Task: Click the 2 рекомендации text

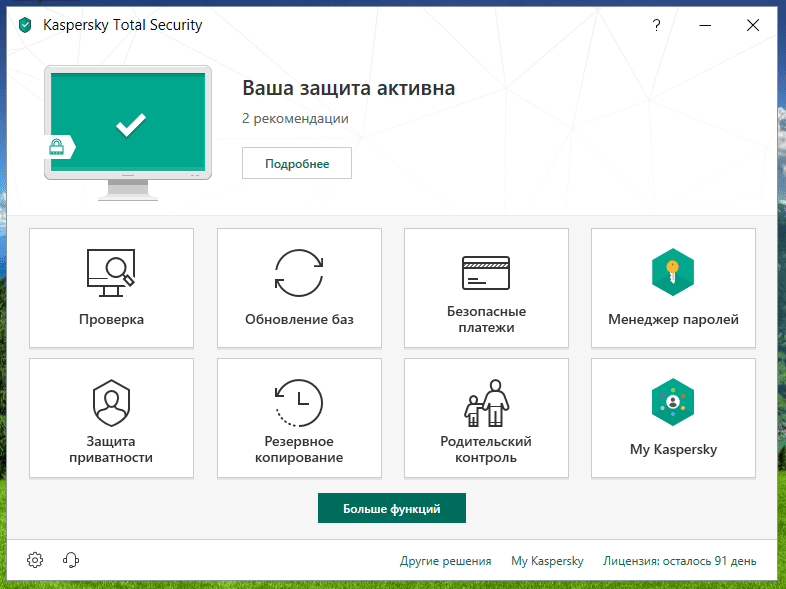Action: point(295,119)
